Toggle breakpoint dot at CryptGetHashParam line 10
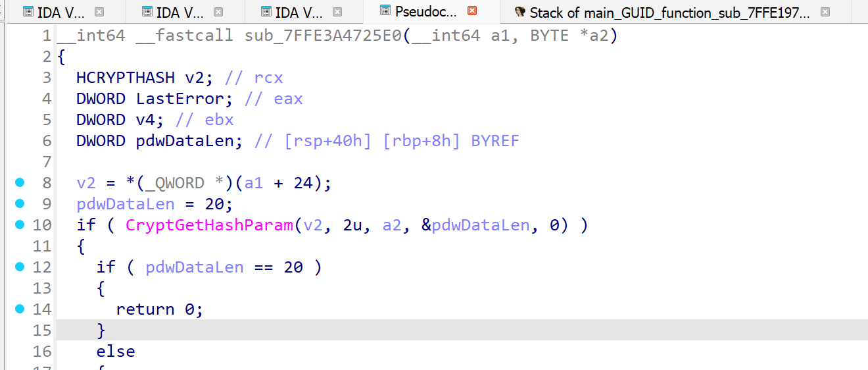This screenshot has width=868, height=370. click(20, 225)
